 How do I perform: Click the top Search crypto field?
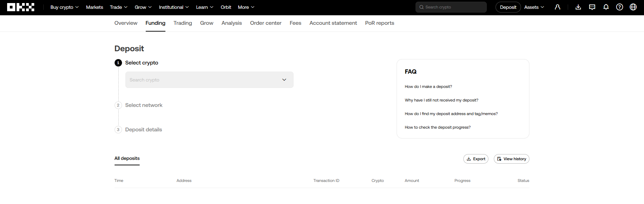click(x=451, y=7)
